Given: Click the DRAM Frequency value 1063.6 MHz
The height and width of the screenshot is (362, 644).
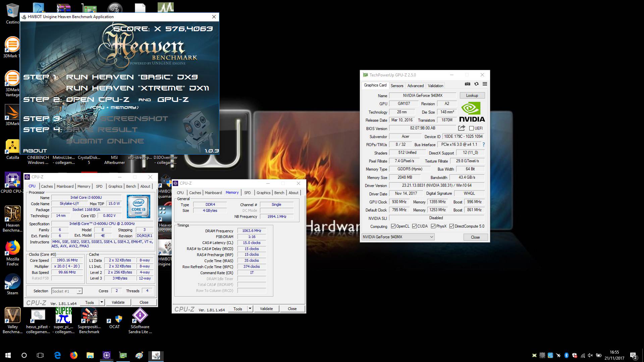Looking at the screenshot, I should [x=252, y=231].
